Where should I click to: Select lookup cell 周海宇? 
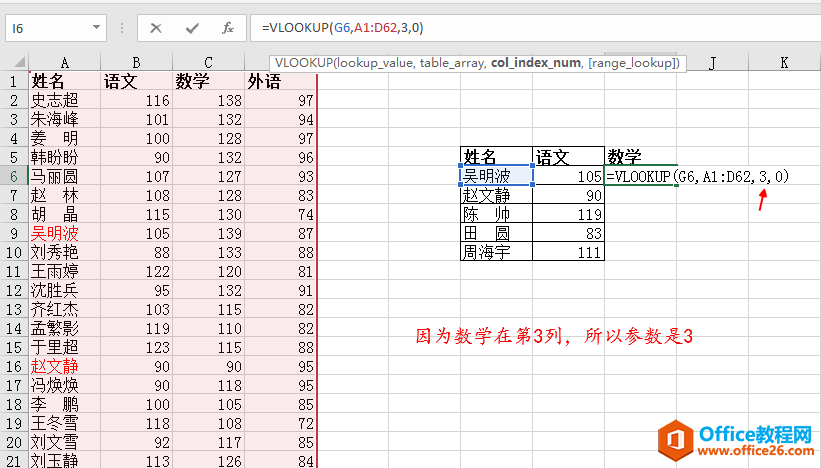(496, 252)
